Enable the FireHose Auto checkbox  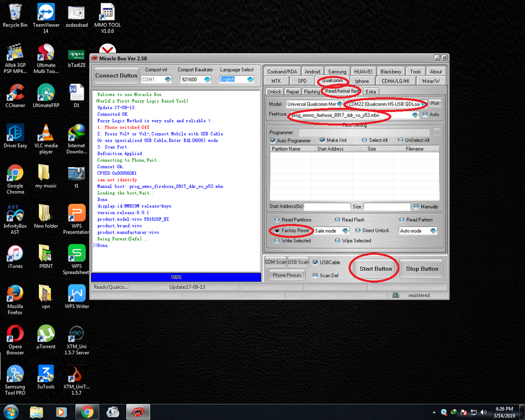425,114
